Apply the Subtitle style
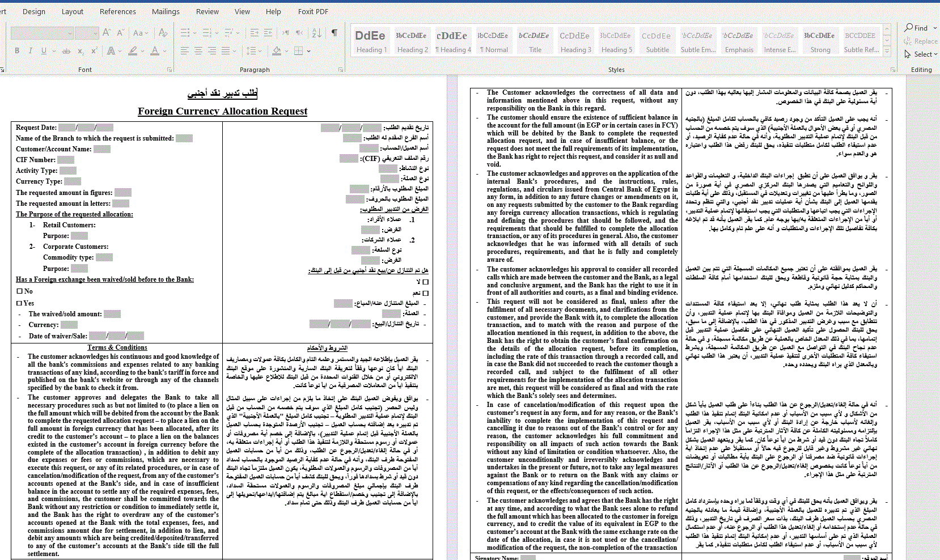 pos(657,41)
